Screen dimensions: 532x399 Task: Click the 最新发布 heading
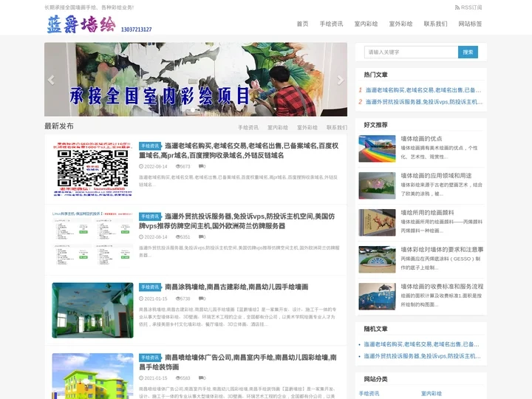pos(59,126)
